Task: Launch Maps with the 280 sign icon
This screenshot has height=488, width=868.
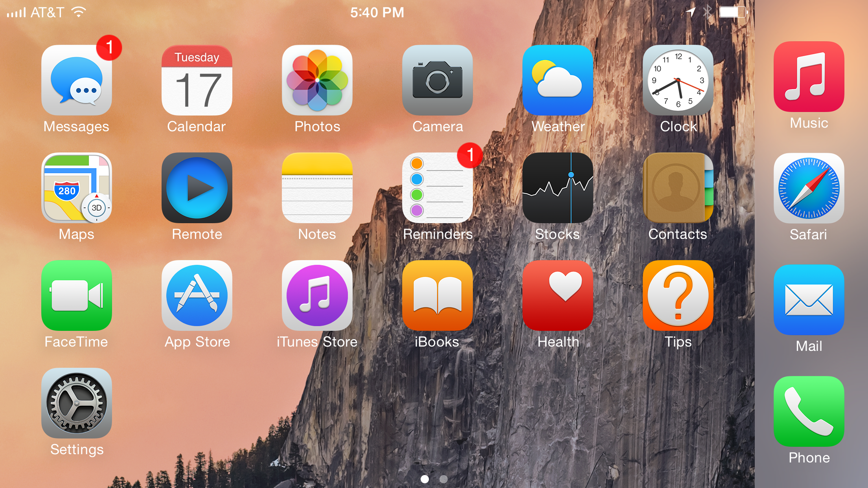Action: 77,188
